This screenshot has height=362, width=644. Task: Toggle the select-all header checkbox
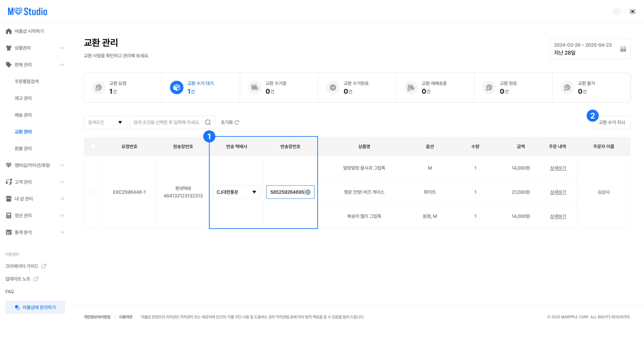coord(93,146)
